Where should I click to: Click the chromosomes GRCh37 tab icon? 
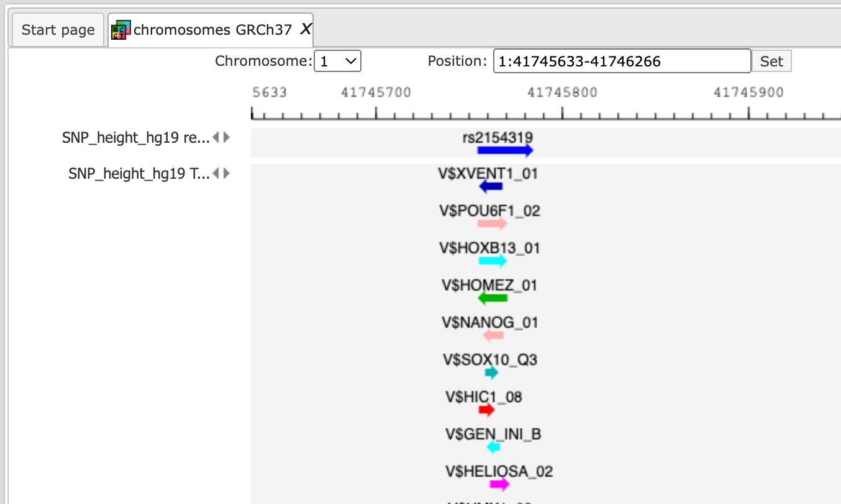click(120, 29)
